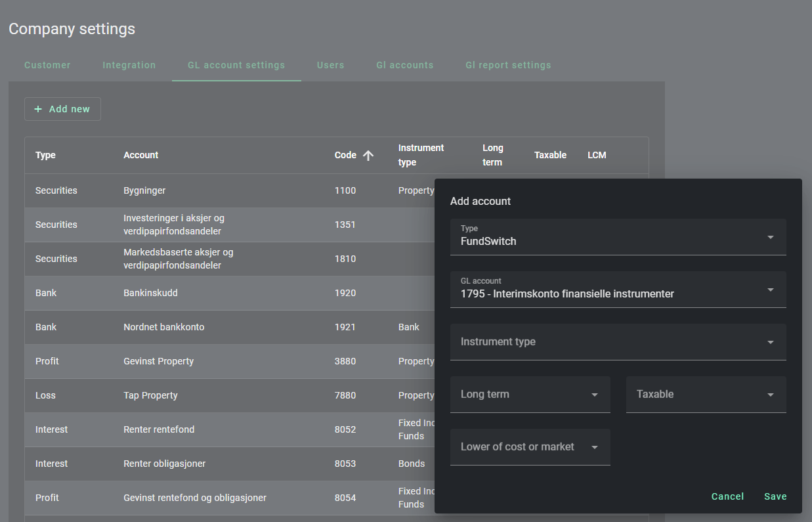The width and height of the screenshot is (812, 522).
Task: Open the Type dropdown showing FundSwitch
Action: [617, 237]
